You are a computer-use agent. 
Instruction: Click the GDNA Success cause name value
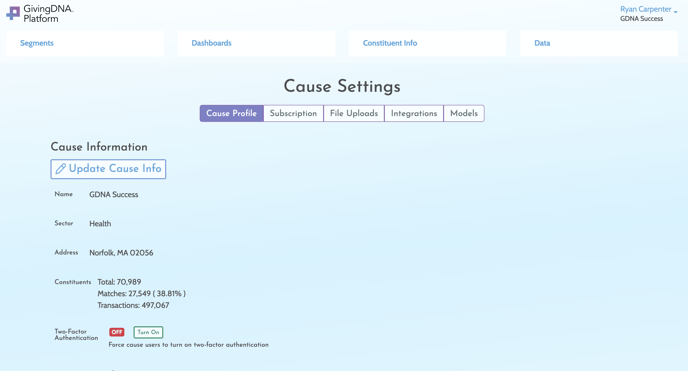(114, 194)
